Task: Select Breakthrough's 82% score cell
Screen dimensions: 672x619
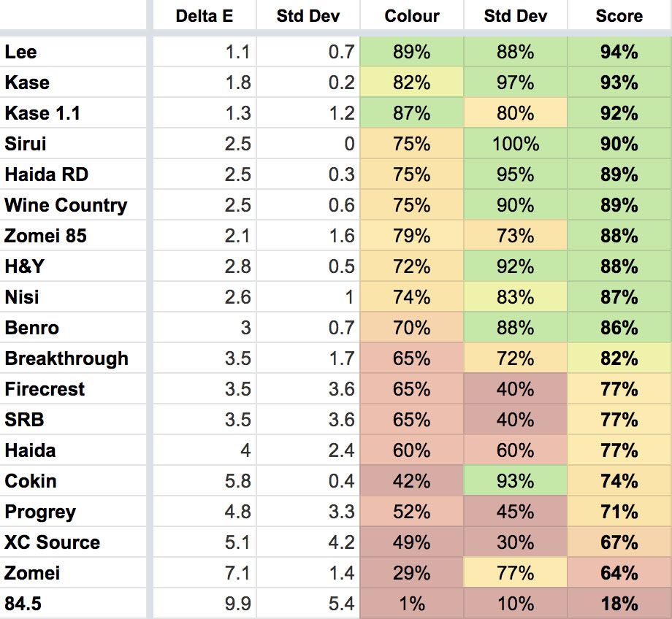Action: [619, 358]
